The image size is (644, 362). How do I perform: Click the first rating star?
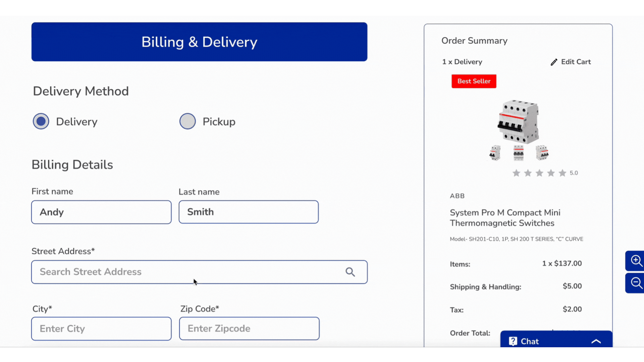coord(516,173)
